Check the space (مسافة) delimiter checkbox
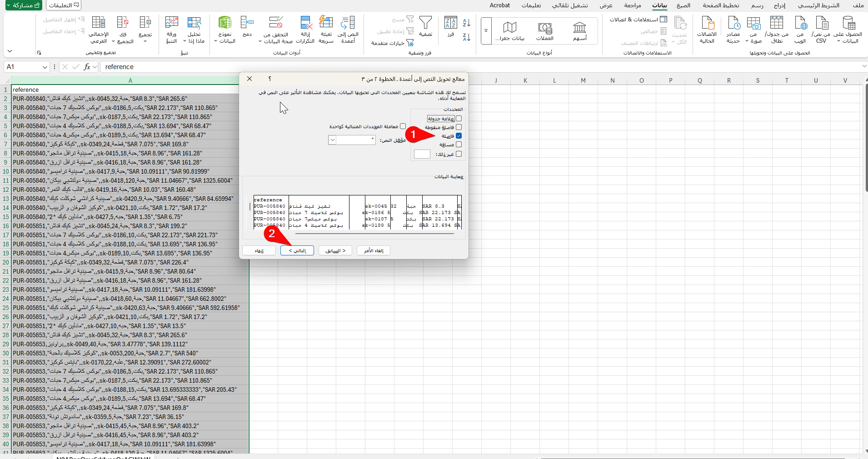 tap(459, 145)
